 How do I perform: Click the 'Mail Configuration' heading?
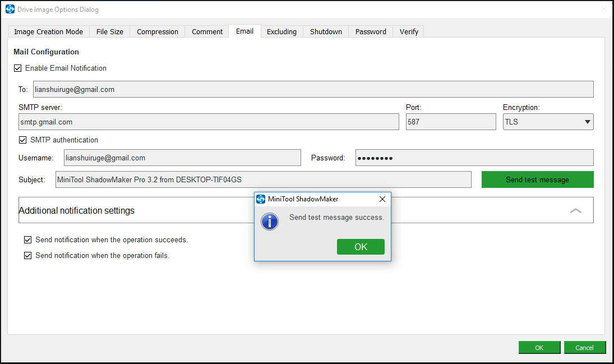(x=46, y=52)
